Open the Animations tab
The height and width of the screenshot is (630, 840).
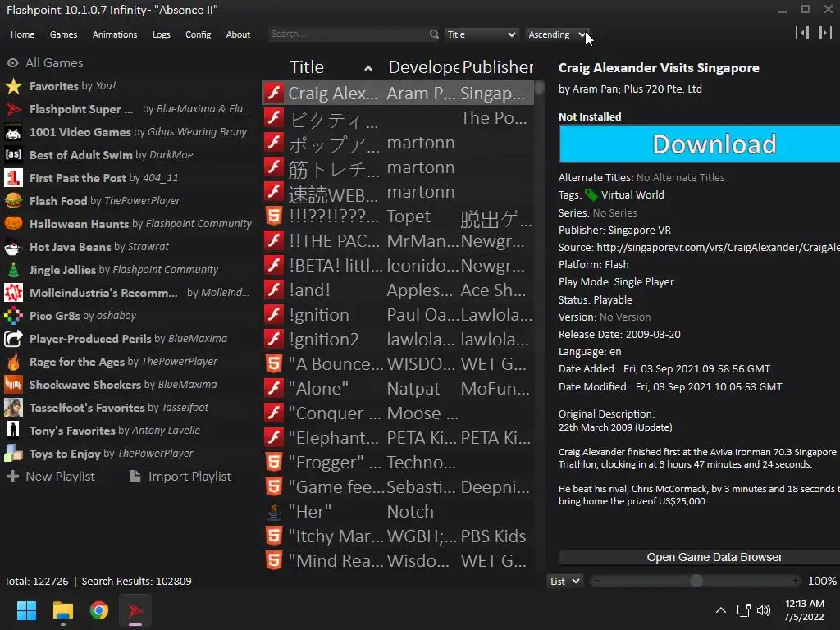coord(115,34)
